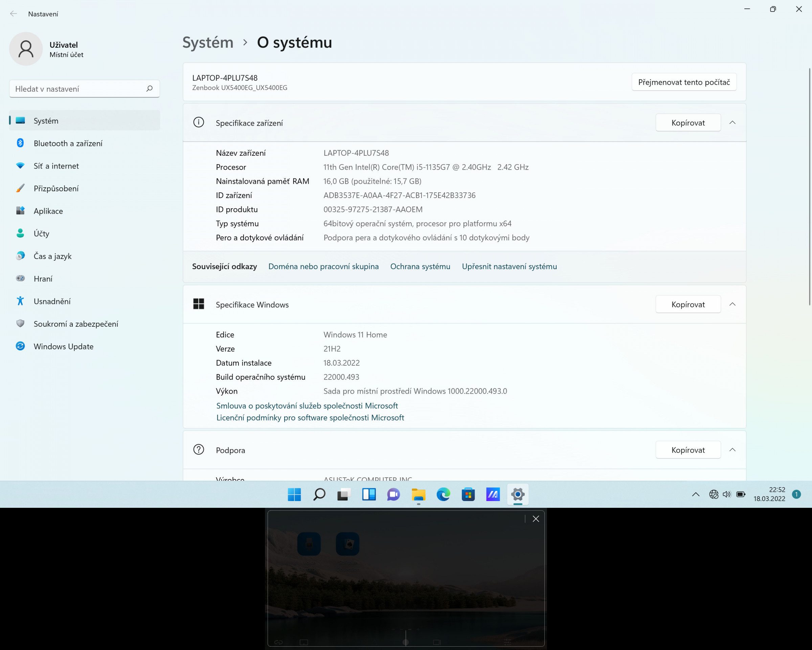Screen dimensions: 812x650
Task: Open Přizpůsobení settings
Action: (84, 189)
